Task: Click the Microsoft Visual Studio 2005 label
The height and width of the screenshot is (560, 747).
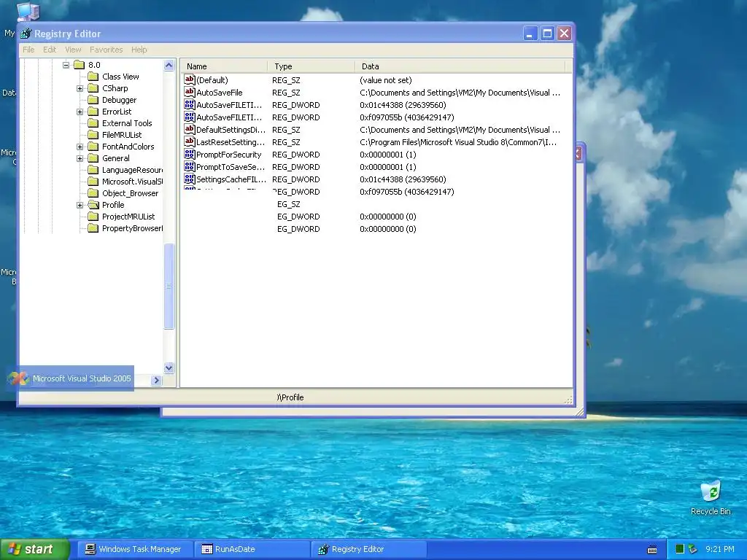Action: [82, 378]
